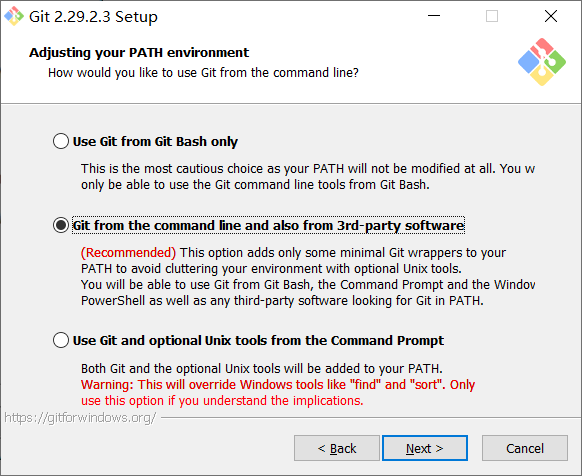Screen dimensions: 582x476
Task: Open the https://gitforwindows.org/ link
Action: (x=80, y=418)
